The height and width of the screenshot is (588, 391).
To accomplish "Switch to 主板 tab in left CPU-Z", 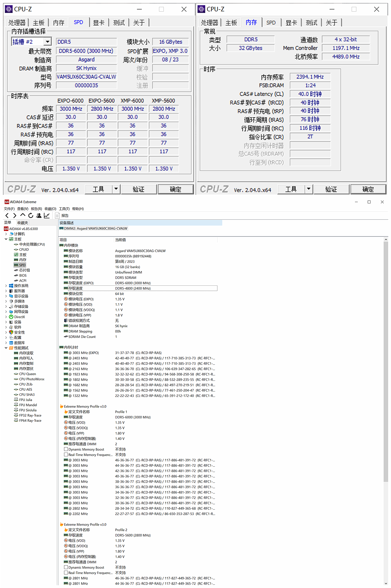I will pyautogui.click(x=39, y=23).
